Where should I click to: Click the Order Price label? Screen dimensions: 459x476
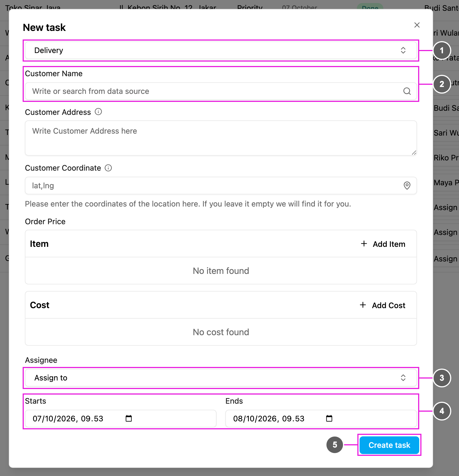pos(45,221)
